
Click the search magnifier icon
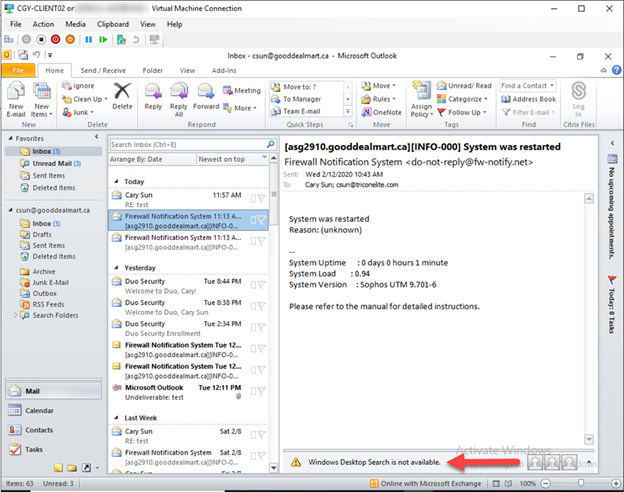(x=270, y=144)
